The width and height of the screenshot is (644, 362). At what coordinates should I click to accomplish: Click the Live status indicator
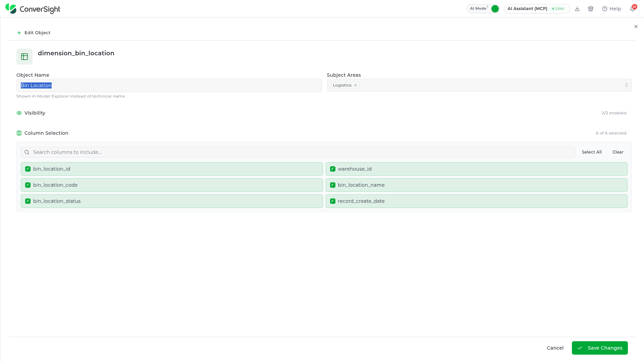tap(558, 9)
